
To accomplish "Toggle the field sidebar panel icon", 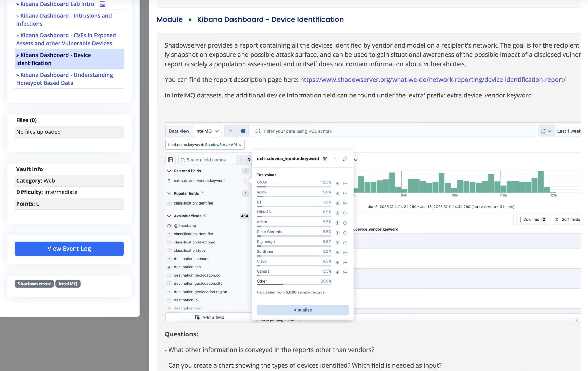I will (x=170, y=160).
